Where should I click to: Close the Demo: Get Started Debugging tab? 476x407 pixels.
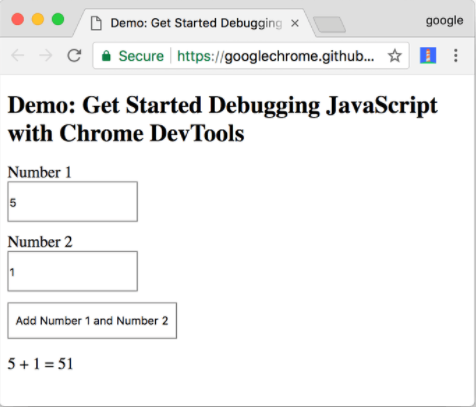pos(295,23)
